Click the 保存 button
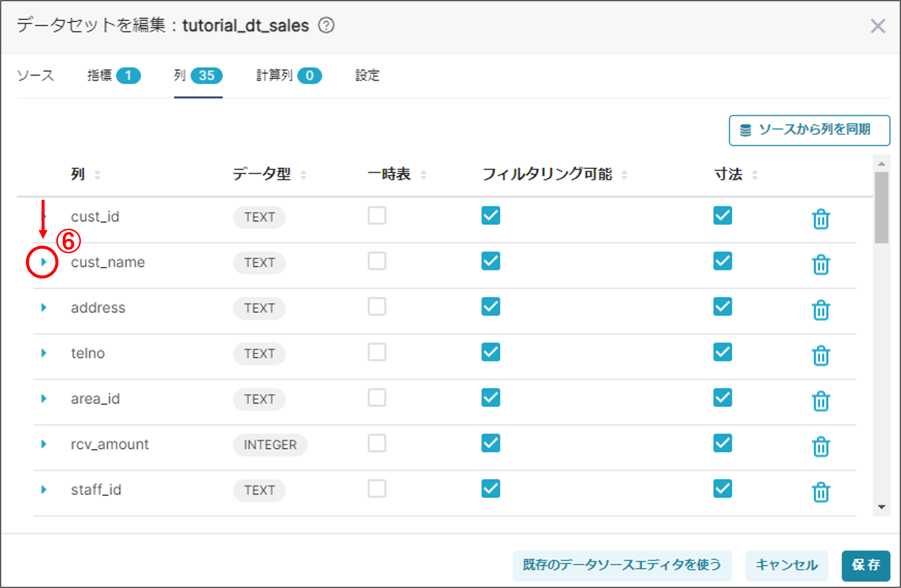Image resolution: width=901 pixels, height=588 pixels. click(x=866, y=565)
